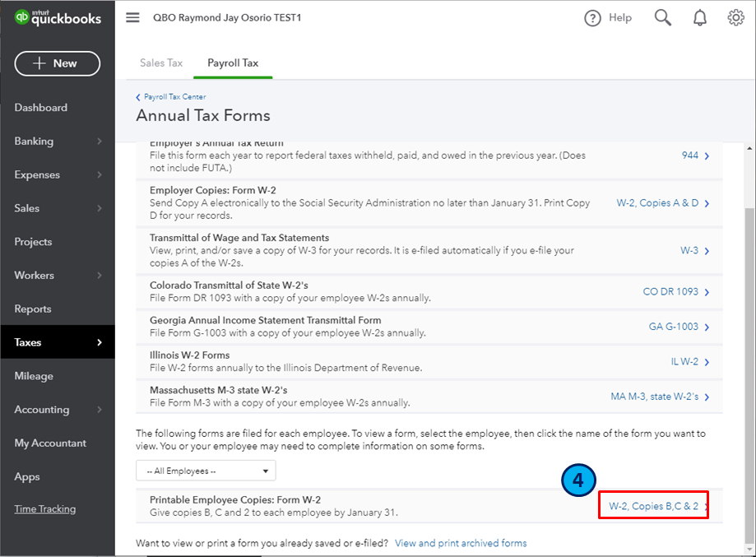Expand the Workers sidebar menu
756x557 pixels.
tap(57, 276)
